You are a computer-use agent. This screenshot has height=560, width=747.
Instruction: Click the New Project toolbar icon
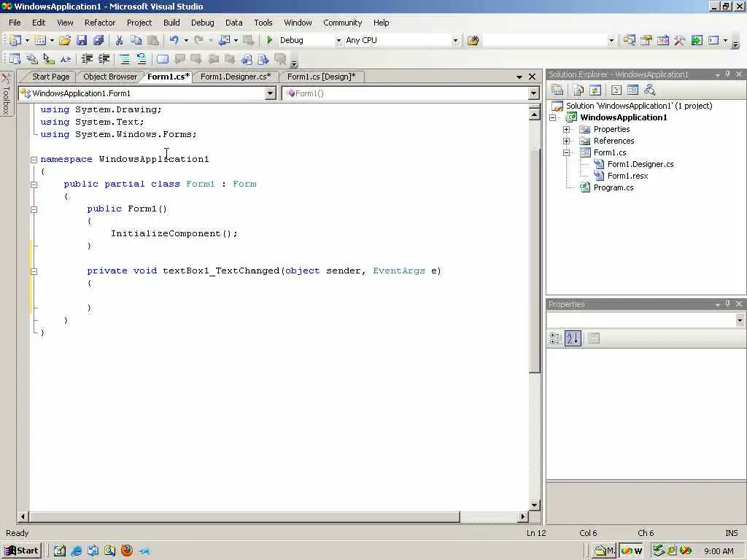point(15,41)
